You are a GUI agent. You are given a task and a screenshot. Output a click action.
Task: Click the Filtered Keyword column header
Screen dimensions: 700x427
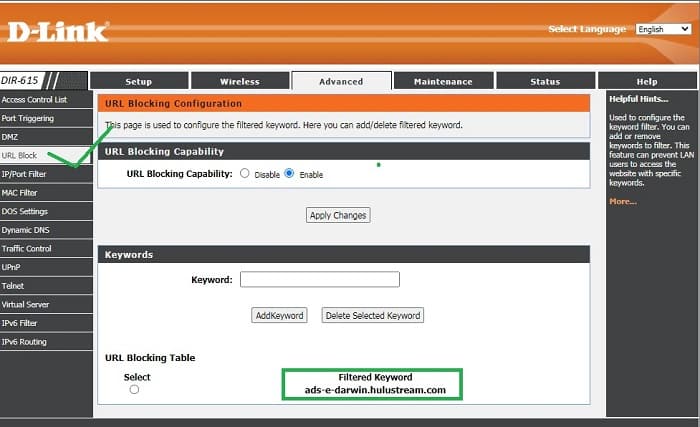(x=375, y=377)
